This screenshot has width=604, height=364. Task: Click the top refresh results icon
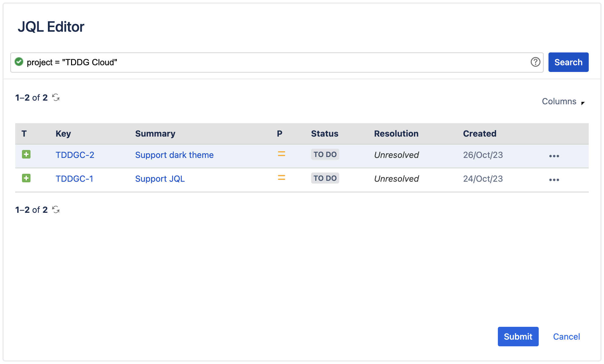(56, 98)
